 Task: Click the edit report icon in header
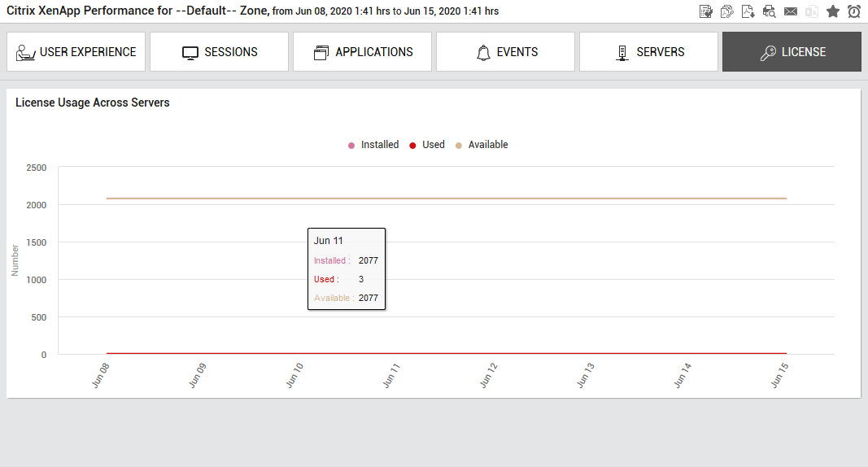(706, 11)
